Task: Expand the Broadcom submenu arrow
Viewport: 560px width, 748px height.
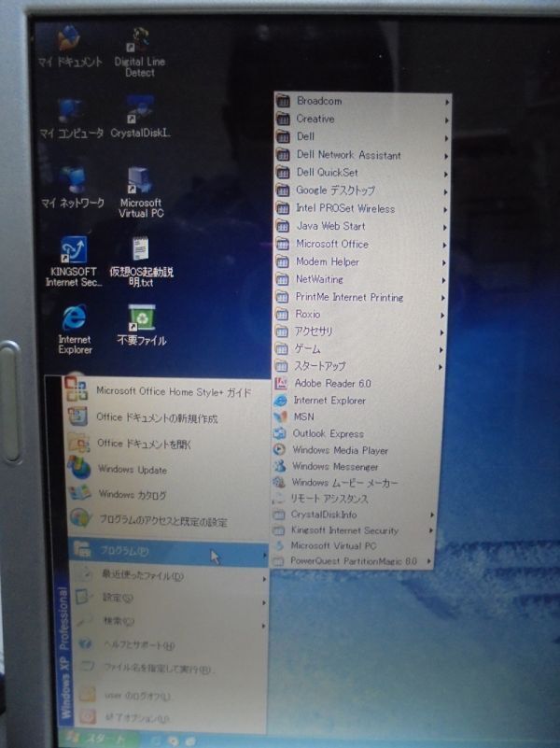Action: pyautogui.click(x=447, y=102)
